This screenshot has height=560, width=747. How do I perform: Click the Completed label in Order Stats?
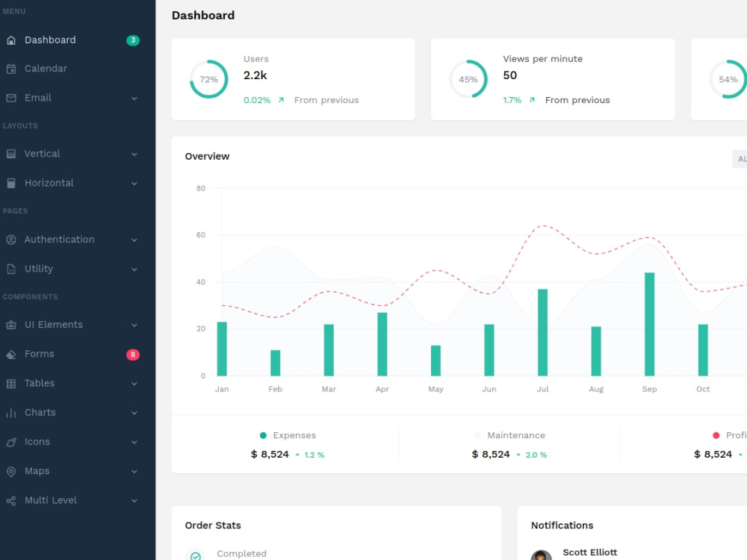point(241,554)
